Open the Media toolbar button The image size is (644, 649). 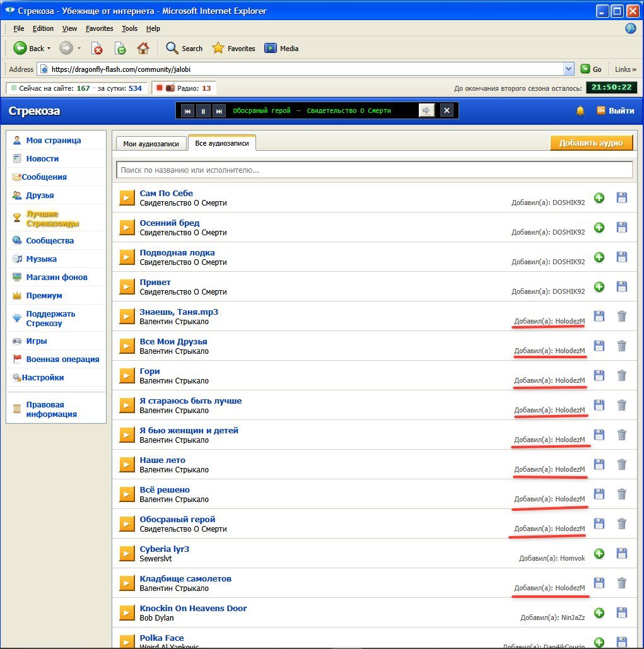(281, 49)
